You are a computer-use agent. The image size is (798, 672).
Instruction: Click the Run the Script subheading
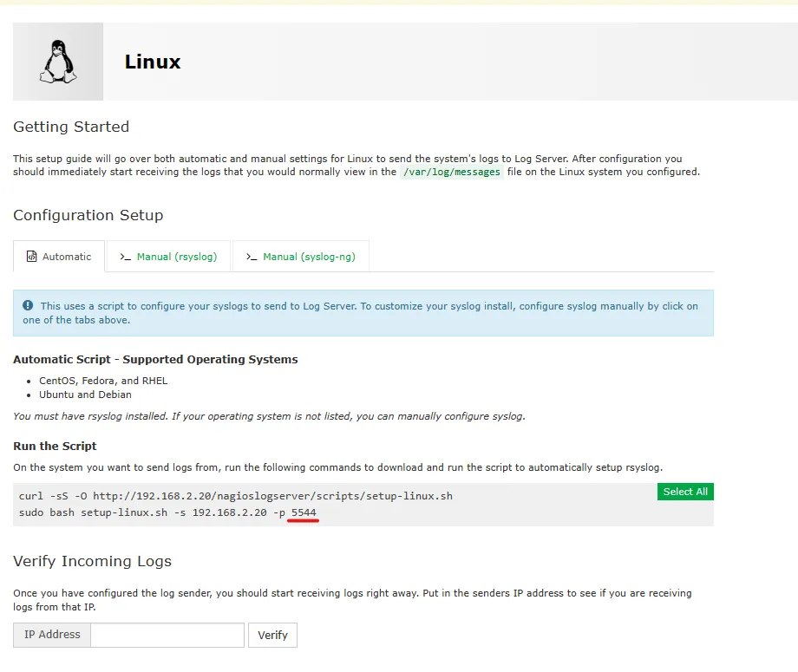[55, 447]
